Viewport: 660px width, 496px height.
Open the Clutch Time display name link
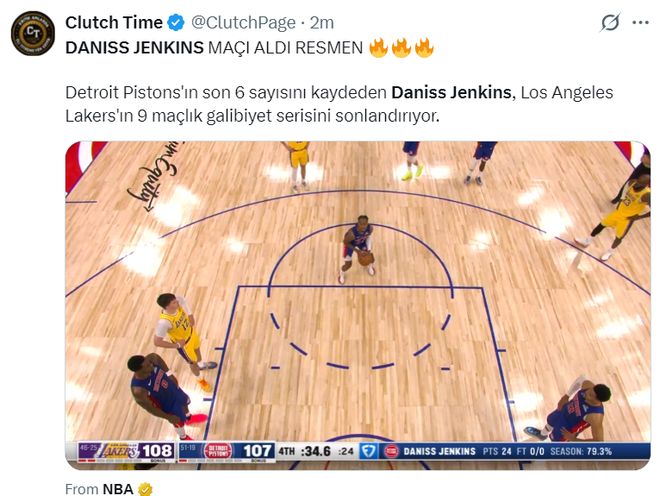[114, 23]
